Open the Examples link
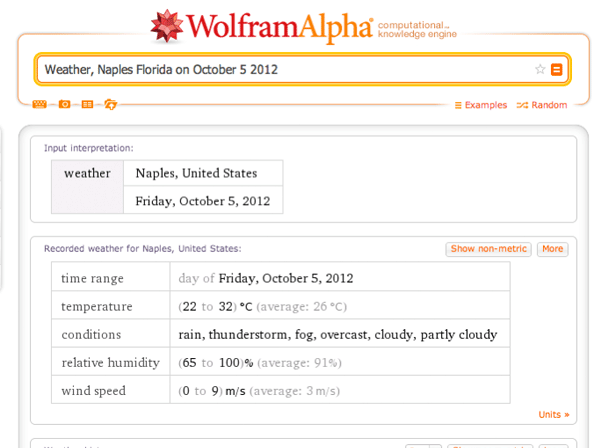This screenshot has width=600, height=448. tap(481, 105)
